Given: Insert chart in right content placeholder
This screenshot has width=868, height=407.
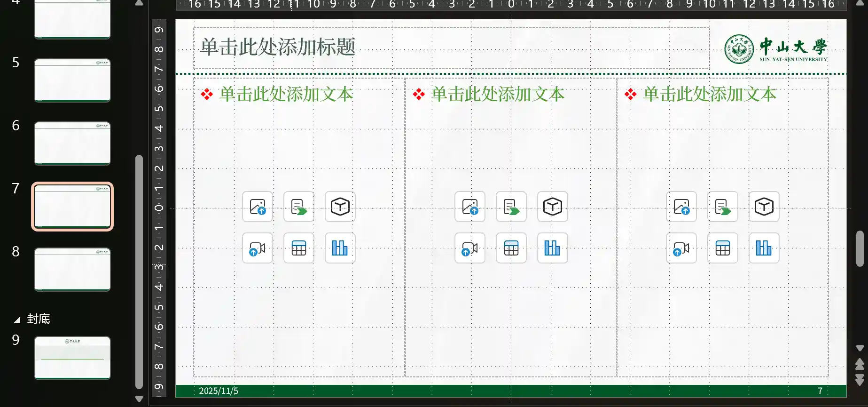Looking at the screenshot, I should 764,248.
